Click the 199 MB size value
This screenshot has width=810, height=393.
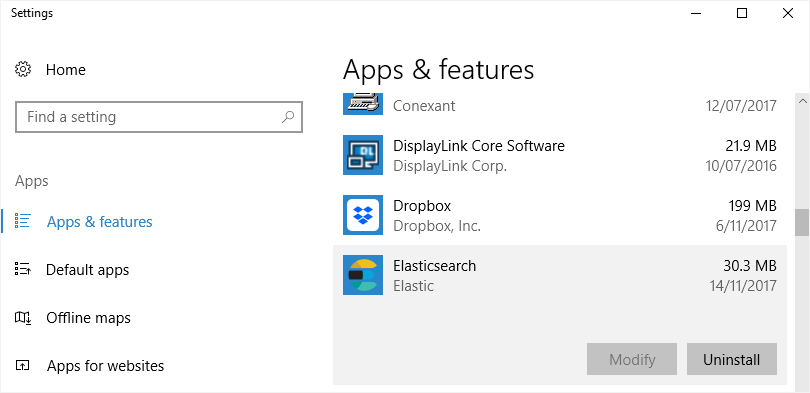point(753,206)
